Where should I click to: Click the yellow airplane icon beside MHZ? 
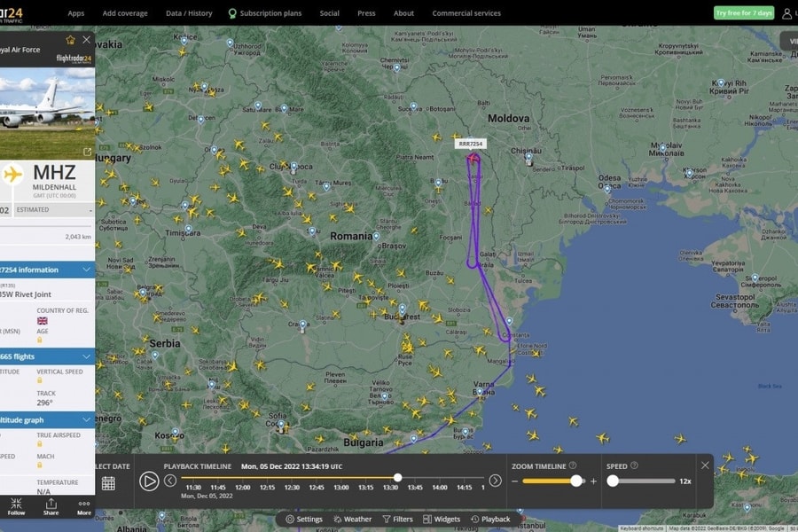pyautogui.click(x=12, y=175)
